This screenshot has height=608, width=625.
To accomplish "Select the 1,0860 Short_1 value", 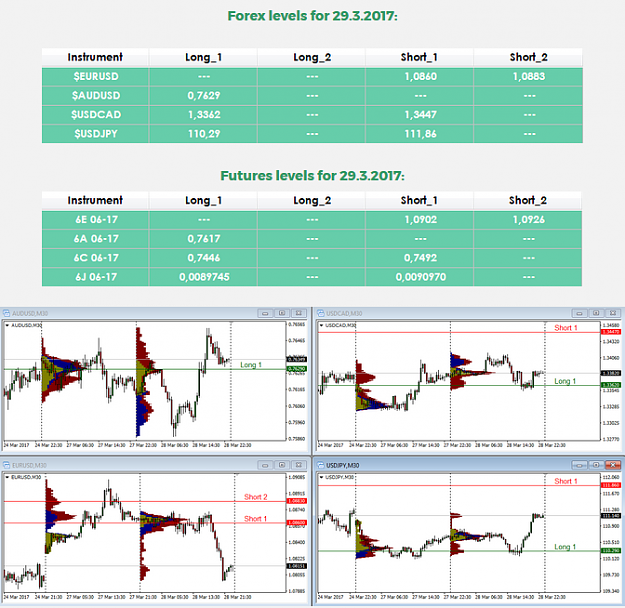I will click(x=421, y=77).
